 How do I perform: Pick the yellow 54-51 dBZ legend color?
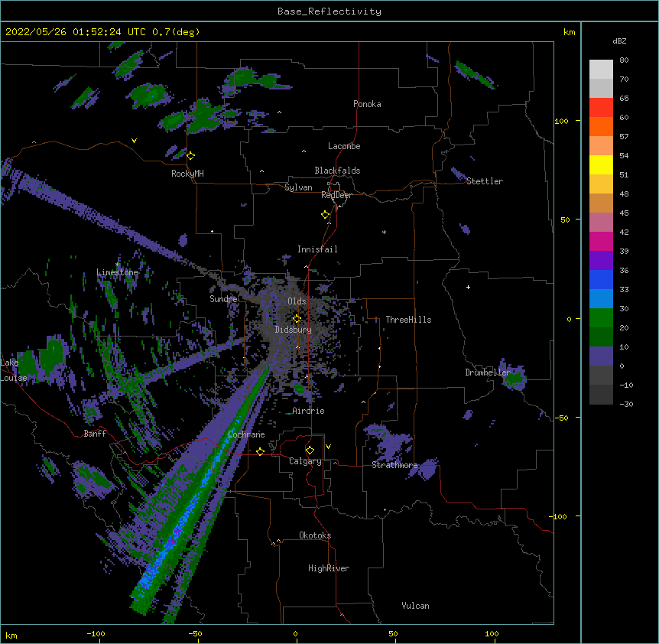601,164
